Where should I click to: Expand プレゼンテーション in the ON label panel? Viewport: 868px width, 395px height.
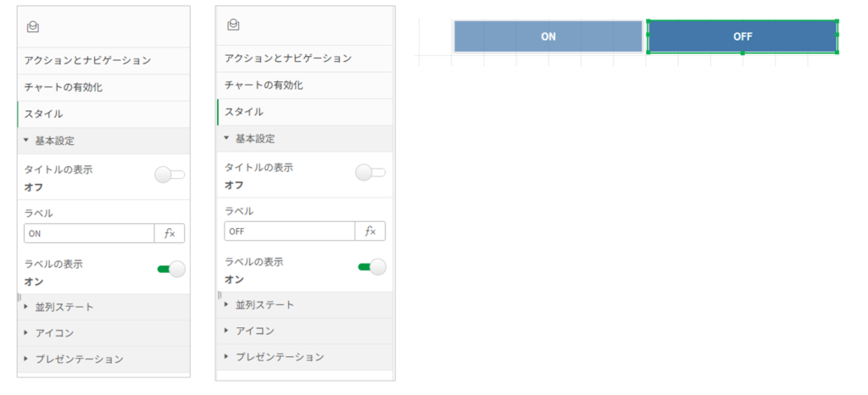(x=79, y=359)
